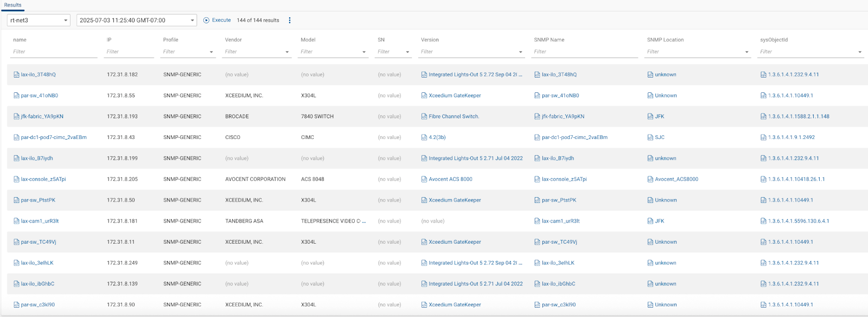
Task: Click the document icon beside lax-console_z5ATpi name
Action: (x=16, y=179)
